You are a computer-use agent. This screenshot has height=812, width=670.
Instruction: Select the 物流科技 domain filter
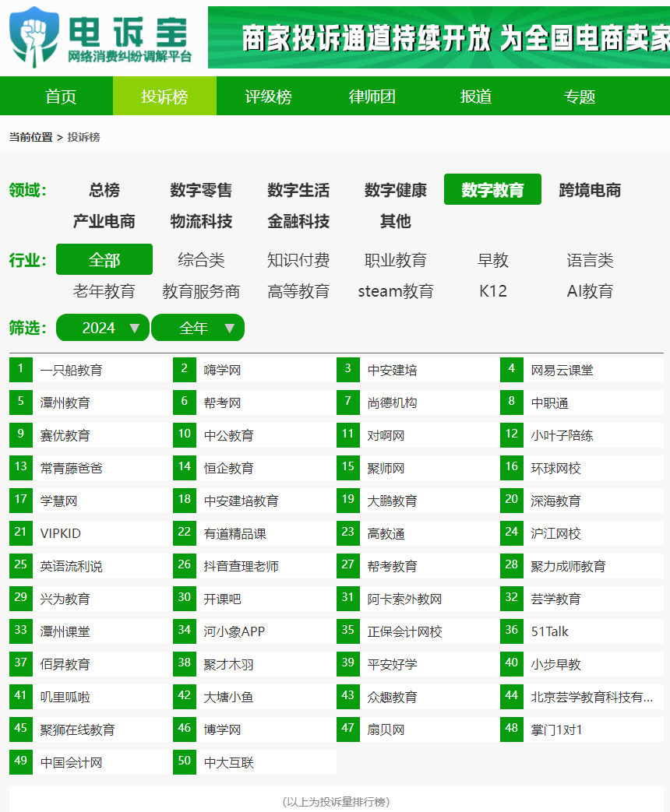201,221
